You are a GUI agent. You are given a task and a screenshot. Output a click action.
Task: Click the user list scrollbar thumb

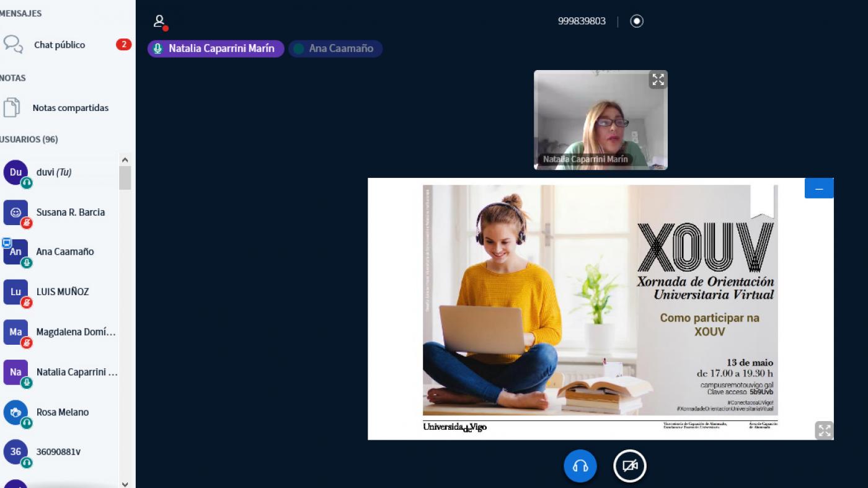click(125, 178)
